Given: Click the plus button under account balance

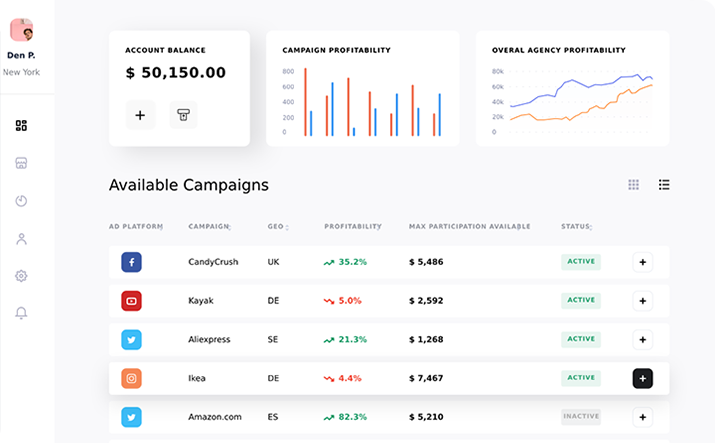Looking at the screenshot, I should [140, 115].
